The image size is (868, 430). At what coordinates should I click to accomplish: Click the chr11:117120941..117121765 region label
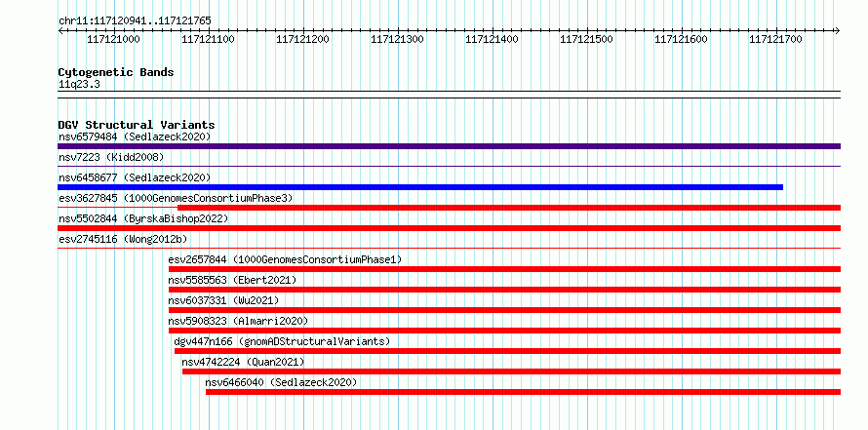[x=135, y=21]
